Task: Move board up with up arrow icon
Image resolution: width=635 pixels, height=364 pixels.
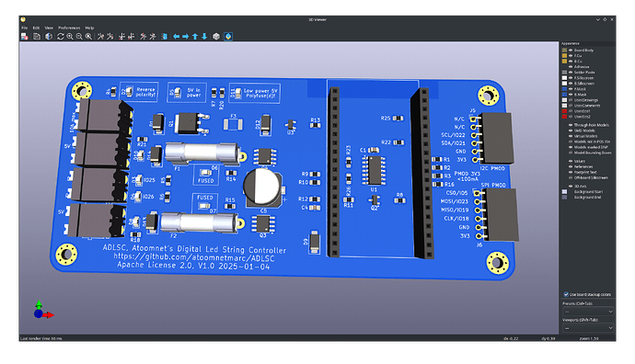Action: tap(195, 37)
